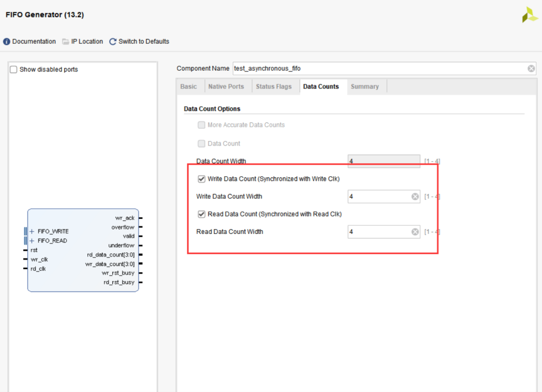Image resolution: width=542 pixels, height=392 pixels.
Task: Click the IP Location folder icon
Action: [66, 42]
